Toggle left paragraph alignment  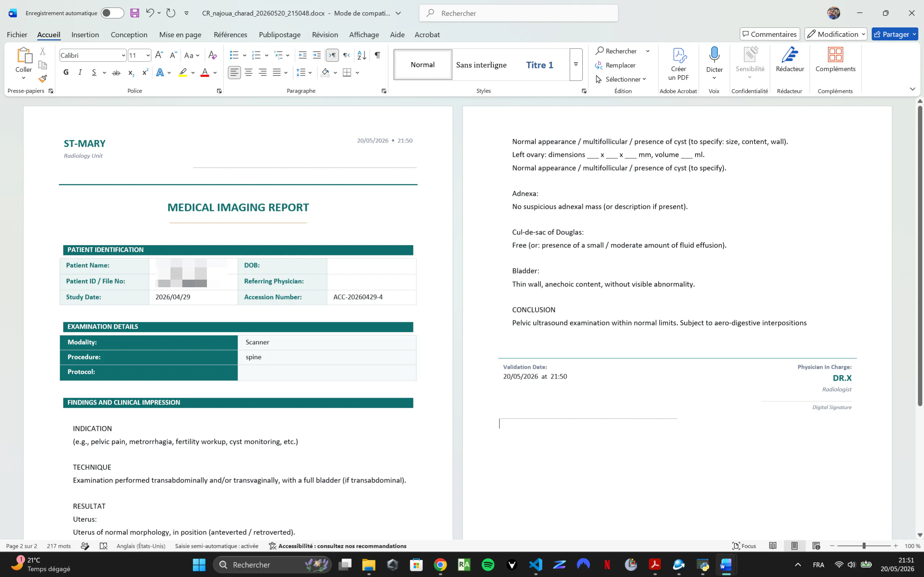click(234, 73)
